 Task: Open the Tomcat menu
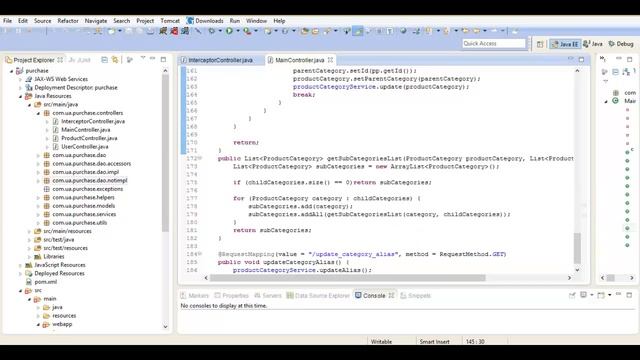[x=170, y=21]
